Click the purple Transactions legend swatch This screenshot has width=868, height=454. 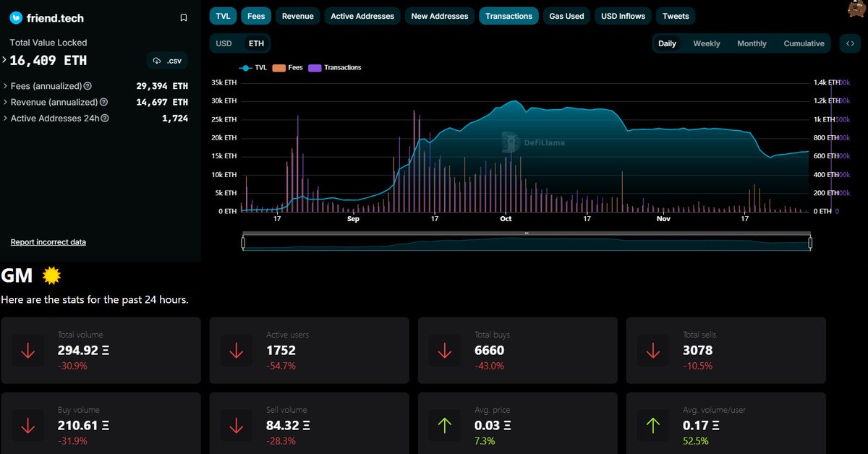tap(315, 67)
